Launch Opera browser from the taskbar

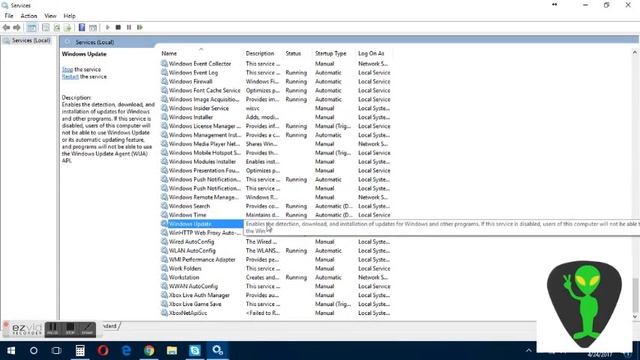click(103, 350)
